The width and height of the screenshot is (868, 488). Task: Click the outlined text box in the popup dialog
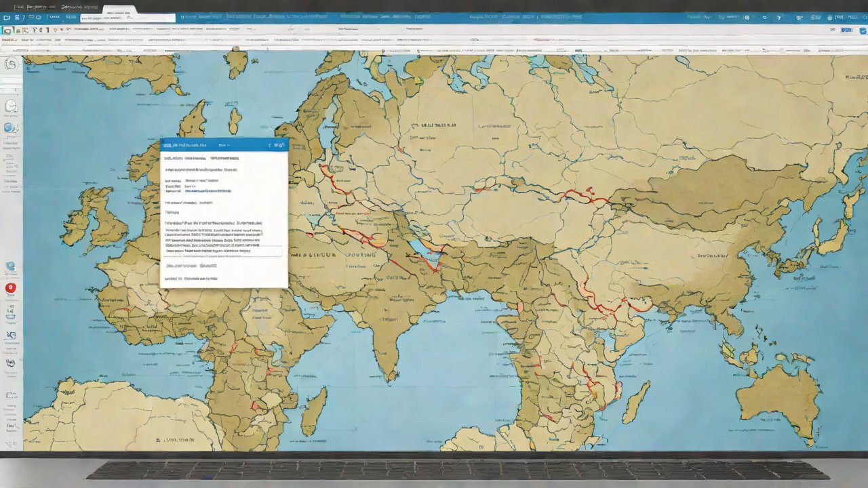224,251
